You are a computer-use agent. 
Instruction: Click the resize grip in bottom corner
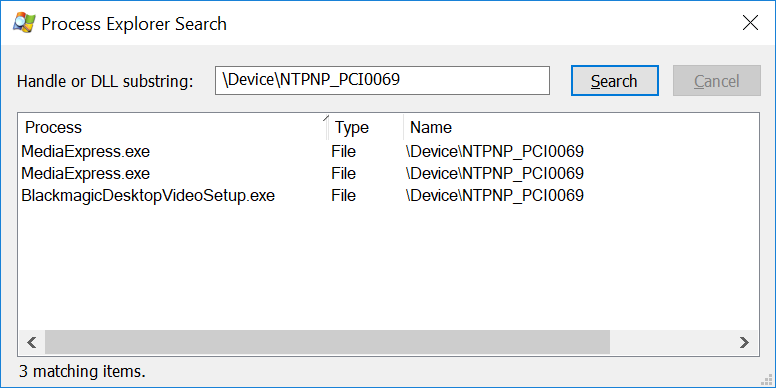[x=768, y=380]
